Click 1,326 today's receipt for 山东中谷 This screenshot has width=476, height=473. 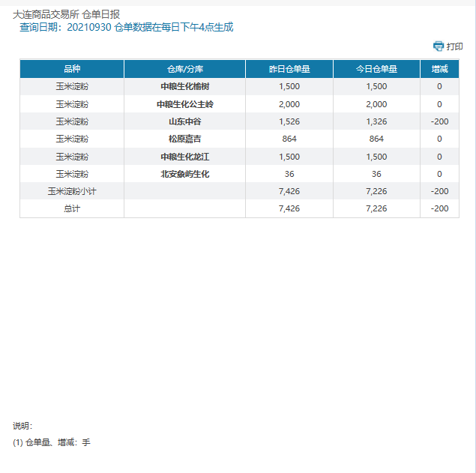(376, 121)
